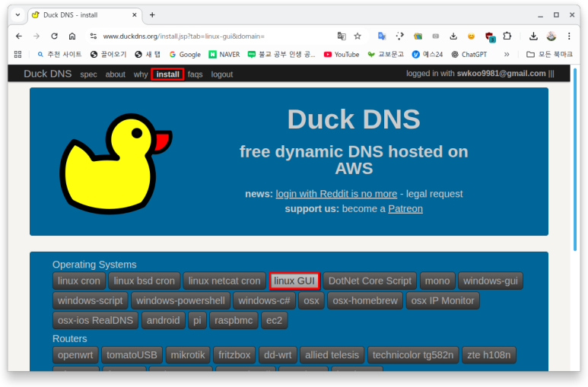588x387 pixels.
Task: Open the Chrome three-dot menu
Action: [x=569, y=36]
